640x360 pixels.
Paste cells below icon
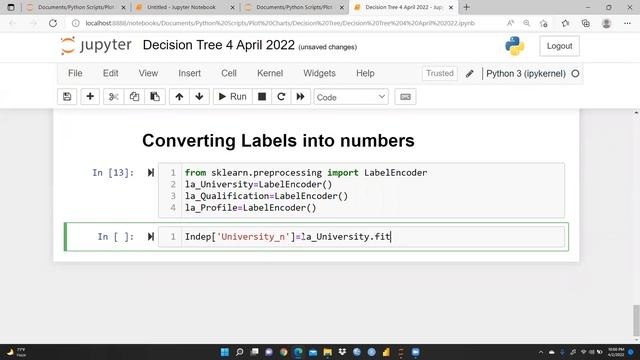click(x=155, y=97)
